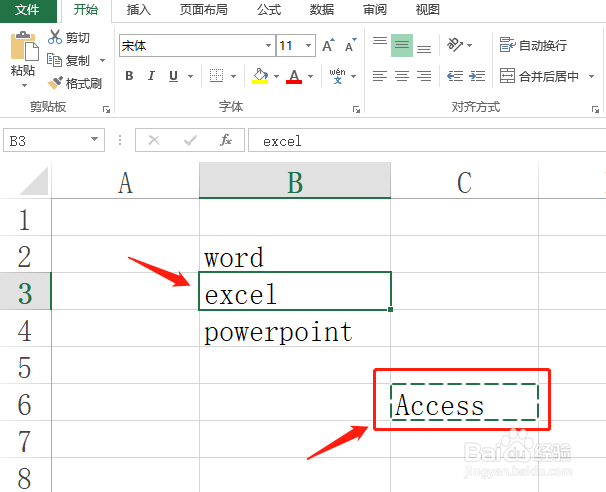
Task: Switch to 插入 Insert tab
Action: tap(138, 10)
